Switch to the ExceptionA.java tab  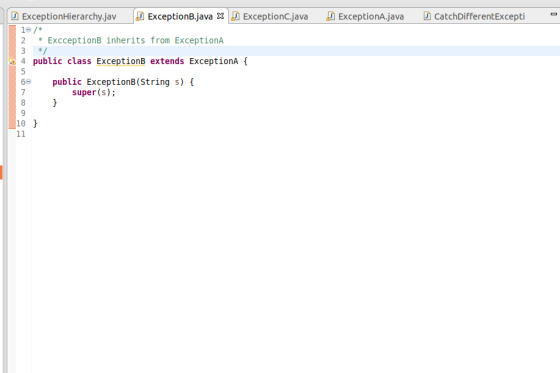tap(371, 16)
